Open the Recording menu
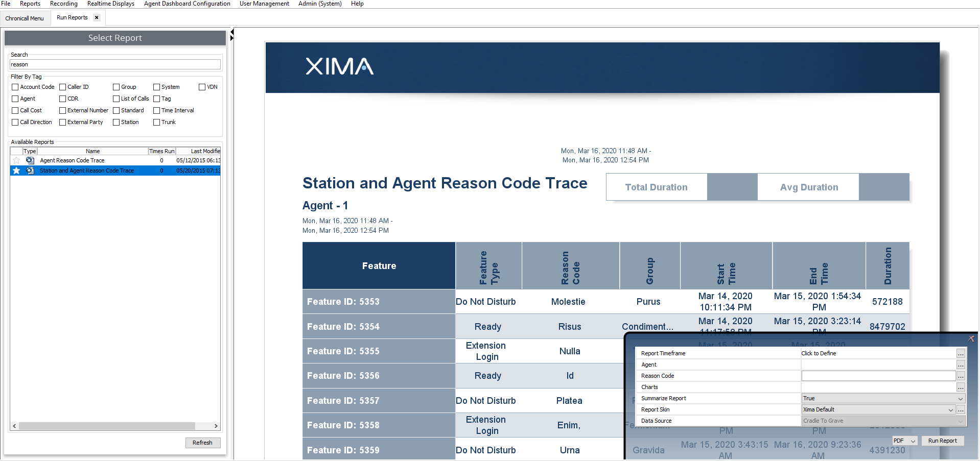 64,4
